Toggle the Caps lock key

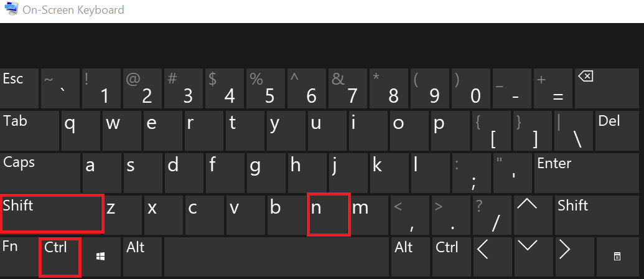[x=40, y=173]
